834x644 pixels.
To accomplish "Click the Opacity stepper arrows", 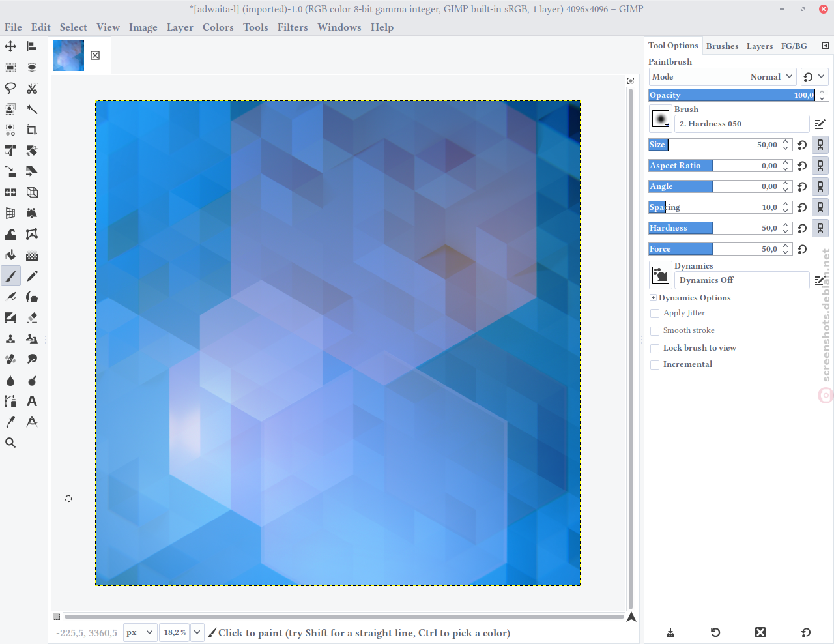I will coord(822,95).
